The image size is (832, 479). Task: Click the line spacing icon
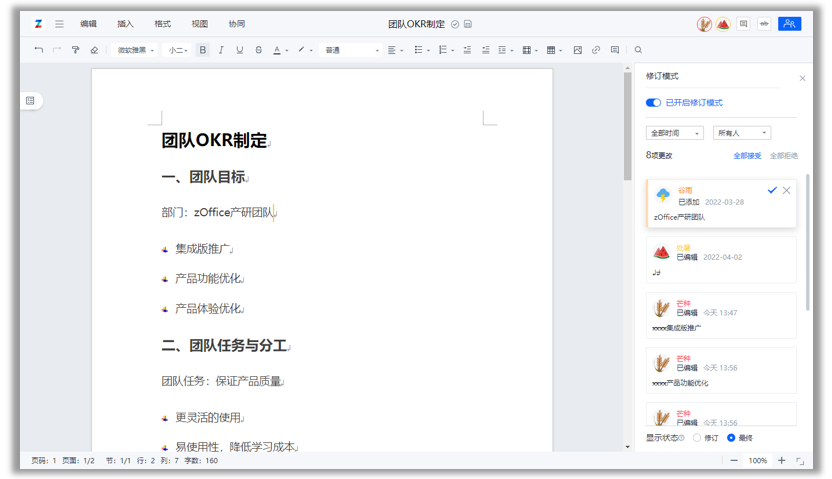click(502, 50)
